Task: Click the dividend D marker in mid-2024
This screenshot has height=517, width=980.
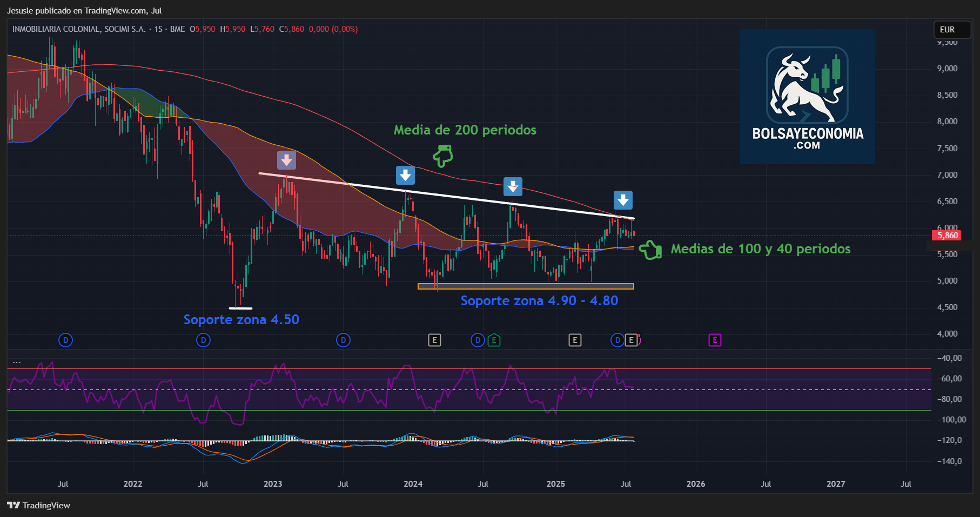Action: click(x=478, y=340)
